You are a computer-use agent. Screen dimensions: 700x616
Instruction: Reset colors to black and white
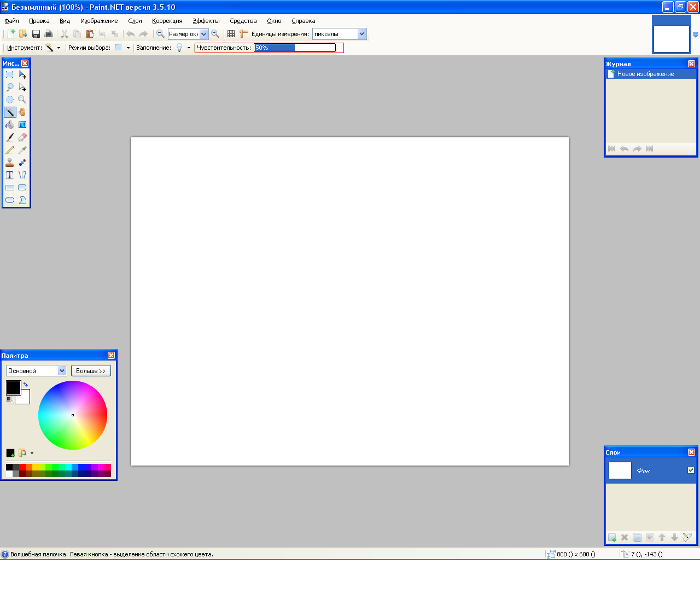pos(9,400)
